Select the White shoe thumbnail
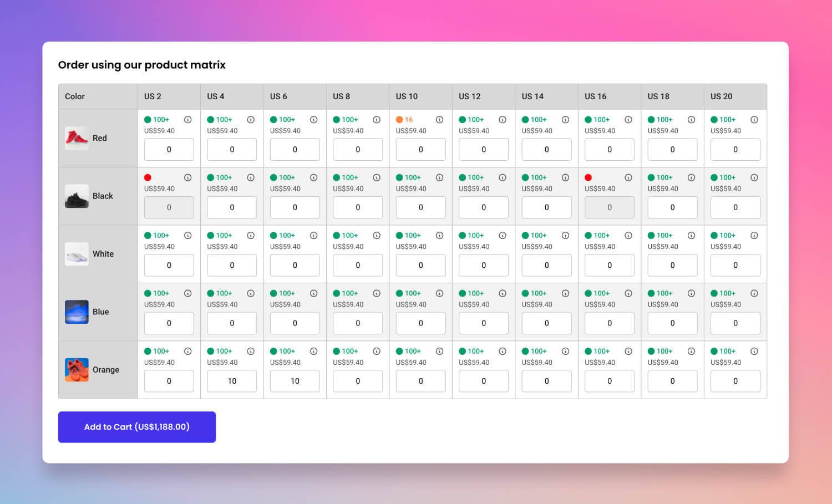This screenshot has height=504, width=832. (x=77, y=254)
